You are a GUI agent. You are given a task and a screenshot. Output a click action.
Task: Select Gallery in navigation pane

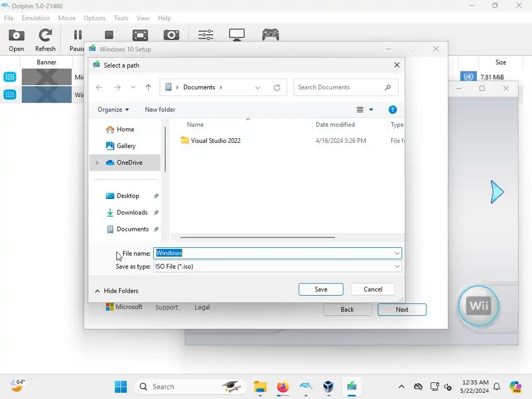coord(121,146)
